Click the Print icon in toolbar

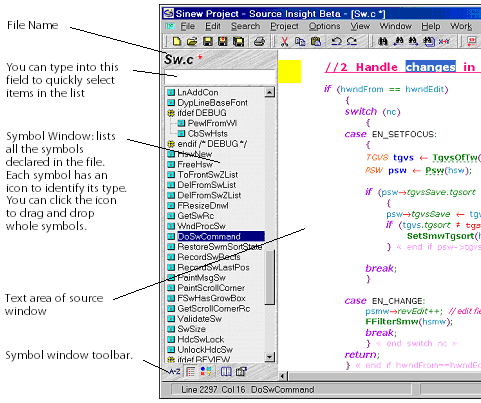(x=259, y=41)
